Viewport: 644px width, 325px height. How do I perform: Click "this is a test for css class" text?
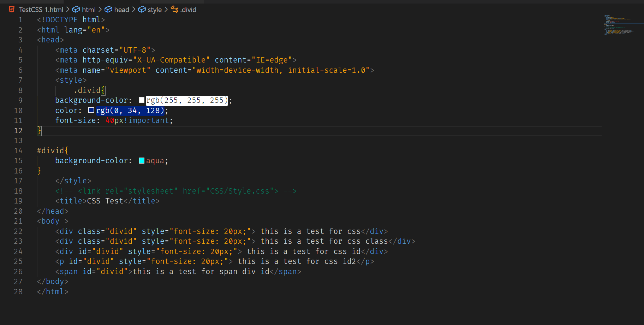(324, 241)
